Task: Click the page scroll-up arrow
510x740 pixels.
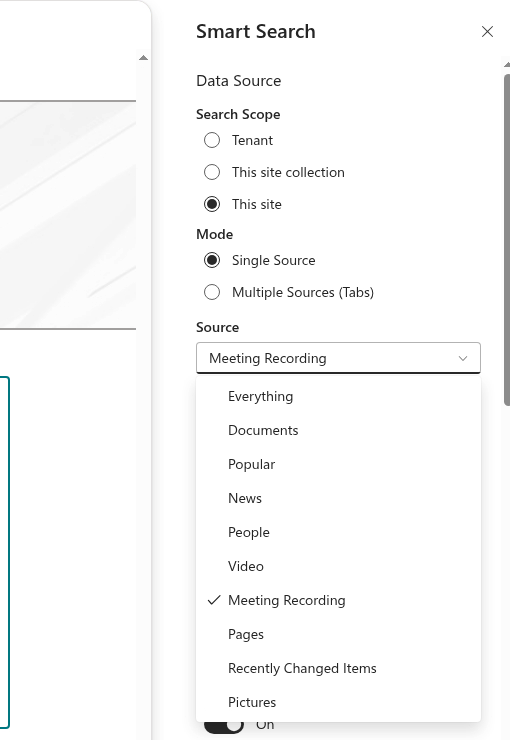Action: 143,58
